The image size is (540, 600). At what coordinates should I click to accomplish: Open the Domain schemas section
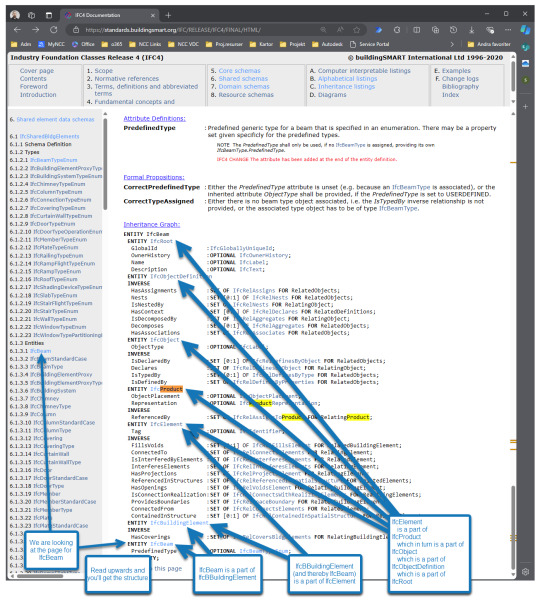point(244,87)
